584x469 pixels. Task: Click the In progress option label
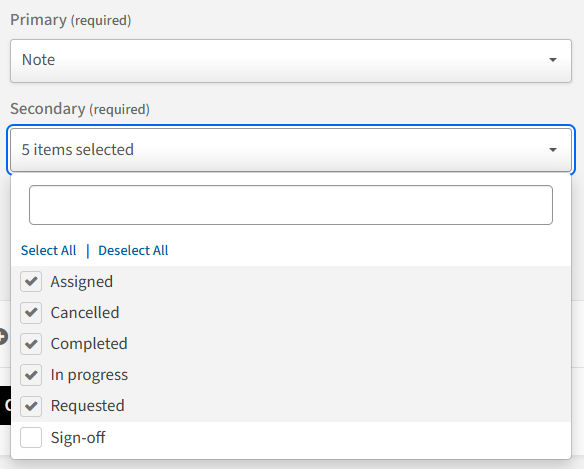pyautogui.click(x=89, y=375)
